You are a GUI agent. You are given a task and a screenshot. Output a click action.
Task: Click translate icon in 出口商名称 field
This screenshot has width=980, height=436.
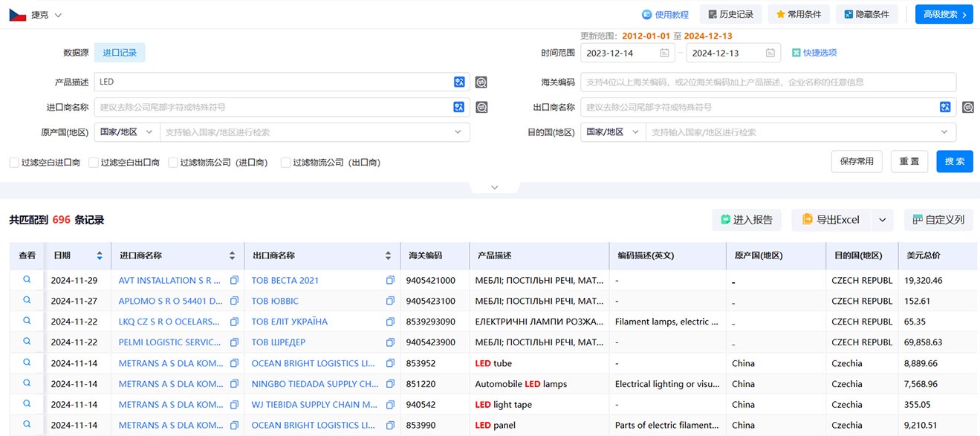point(946,107)
